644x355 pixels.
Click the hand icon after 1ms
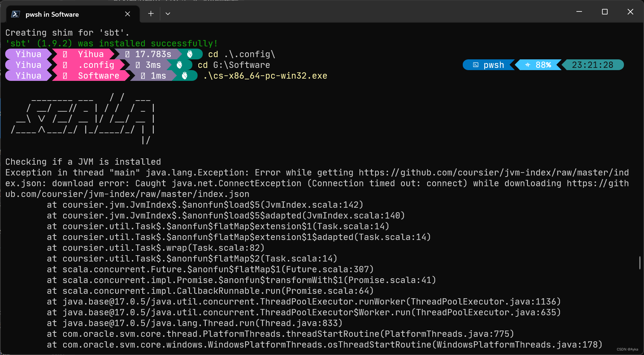tap(185, 76)
